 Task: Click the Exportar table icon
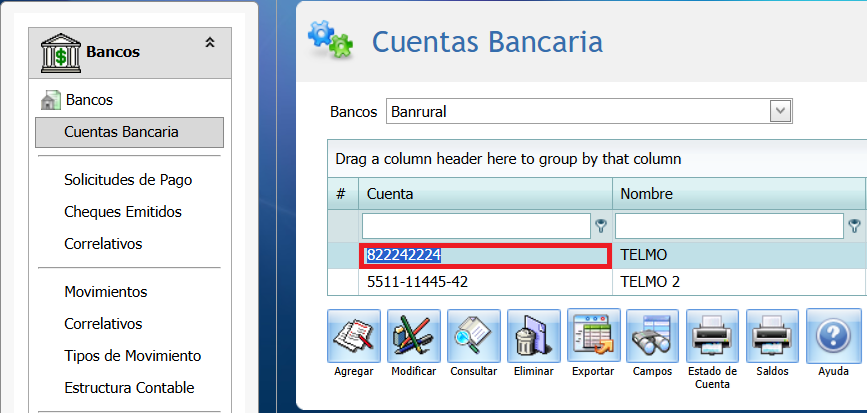(594, 336)
